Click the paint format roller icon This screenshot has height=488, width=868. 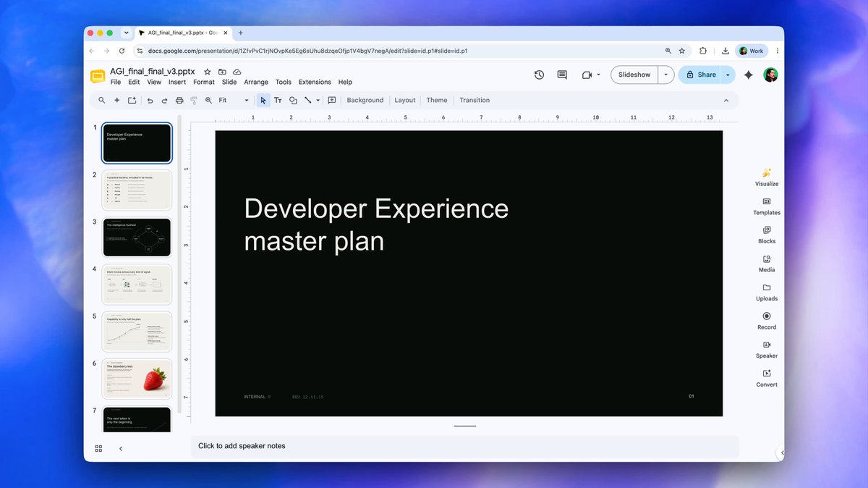[194, 100]
